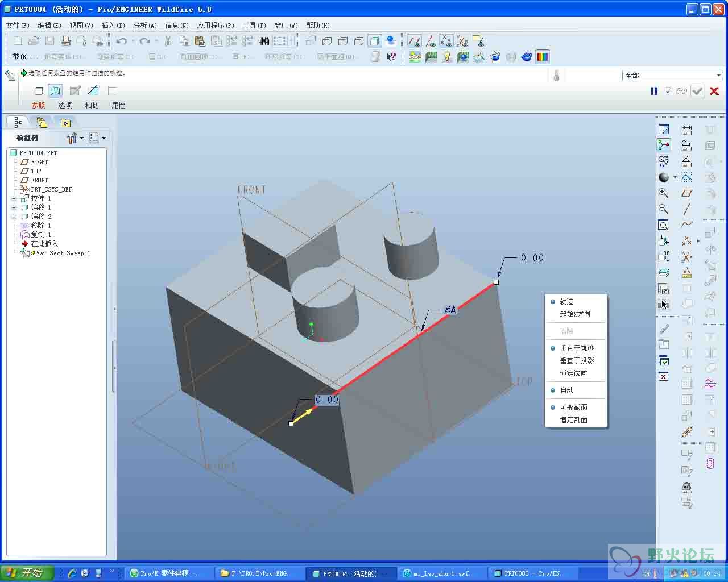
Task: Click the paste clipboard icon
Action: coord(200,41)
